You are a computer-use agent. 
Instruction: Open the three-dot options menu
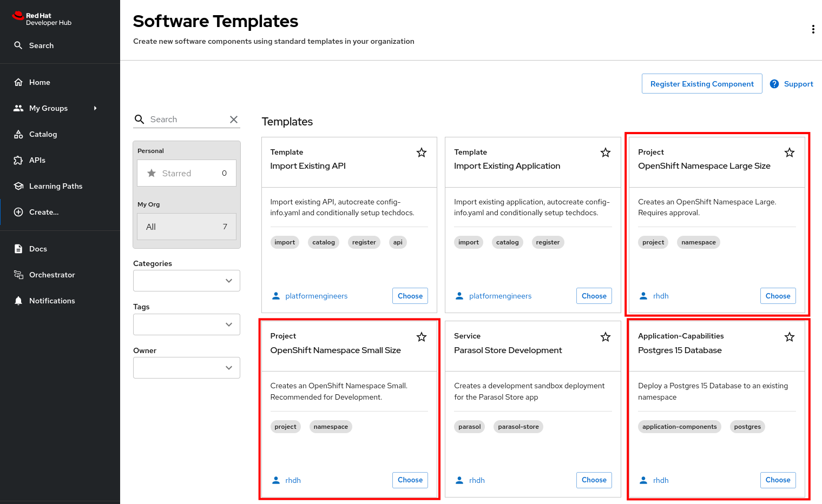pos(813,29)
